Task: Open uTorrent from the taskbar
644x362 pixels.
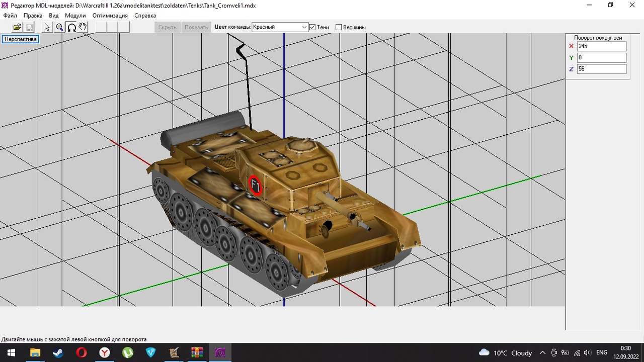Action: point(127,352)
